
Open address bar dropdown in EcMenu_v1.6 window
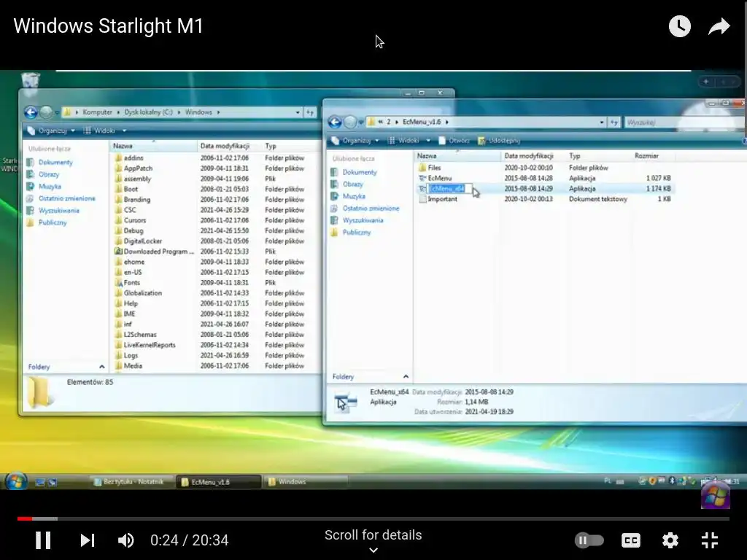point(602,122)
